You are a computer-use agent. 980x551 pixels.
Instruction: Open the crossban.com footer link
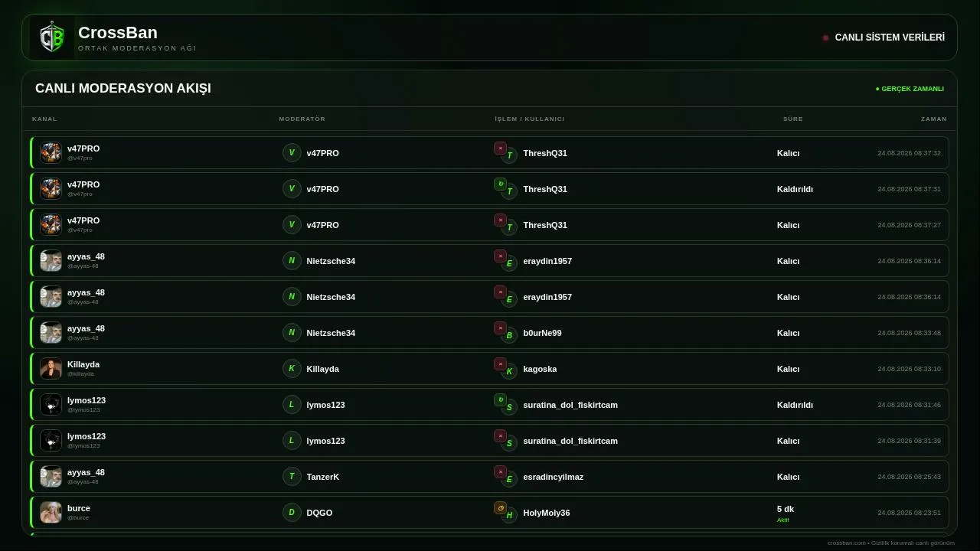[x=846, y=543]
